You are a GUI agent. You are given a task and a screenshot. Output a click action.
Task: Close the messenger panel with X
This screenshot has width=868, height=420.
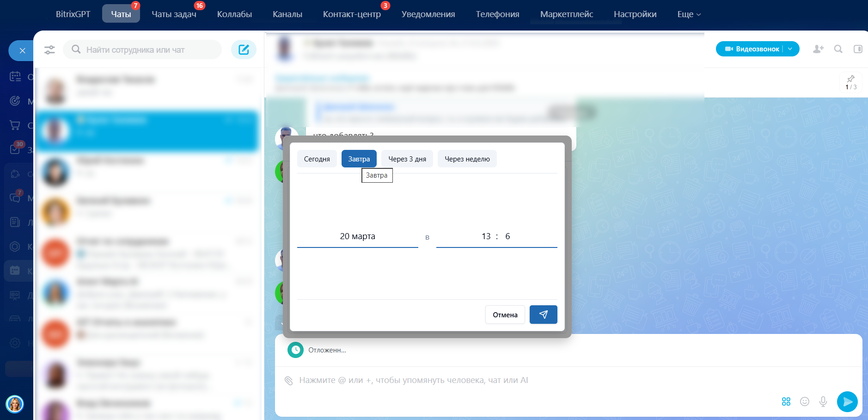pos(22,50)
